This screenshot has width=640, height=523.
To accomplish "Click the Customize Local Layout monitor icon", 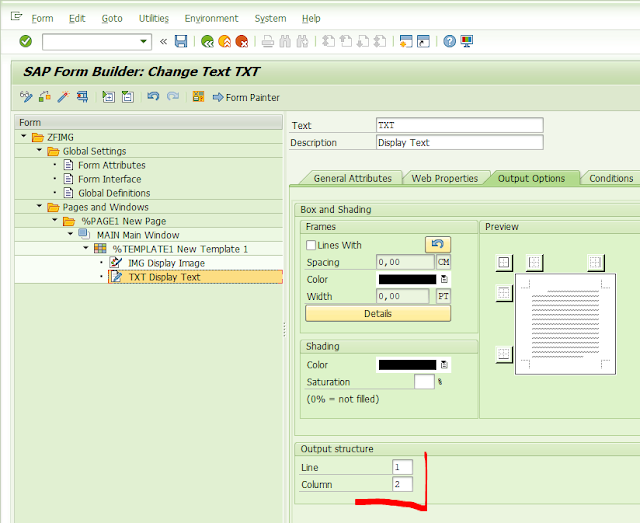I will click(x=467, y=41).
